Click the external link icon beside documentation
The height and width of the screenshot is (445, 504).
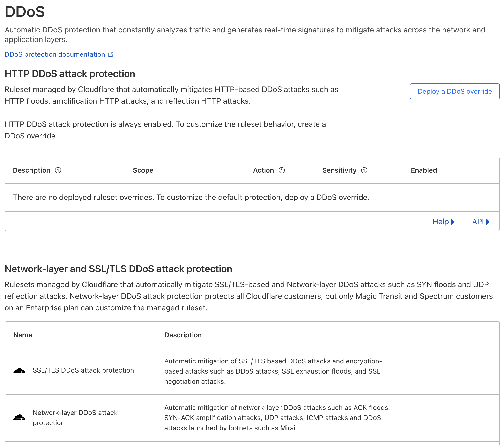[x=111, y=54]
